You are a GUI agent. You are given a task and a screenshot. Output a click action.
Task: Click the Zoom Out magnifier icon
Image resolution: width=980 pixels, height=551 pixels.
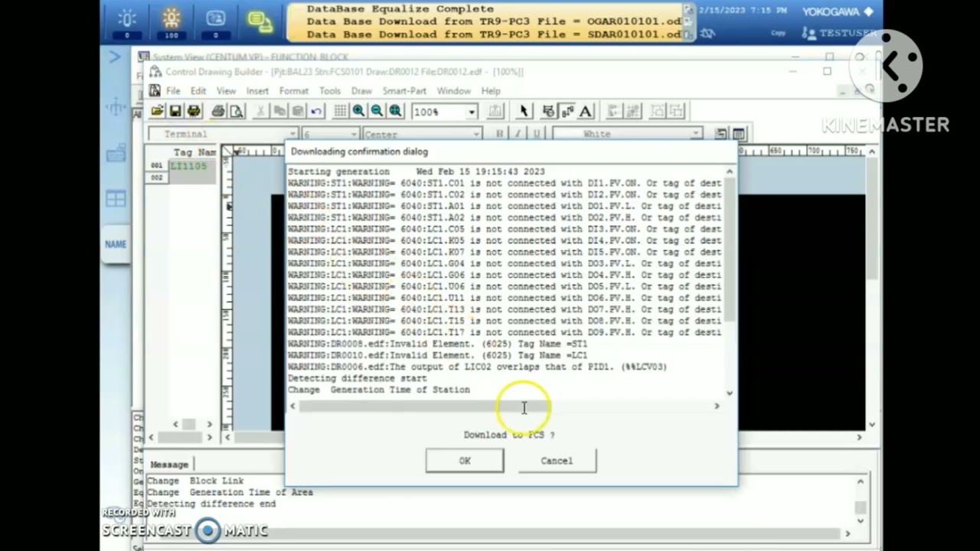(377, 112)
